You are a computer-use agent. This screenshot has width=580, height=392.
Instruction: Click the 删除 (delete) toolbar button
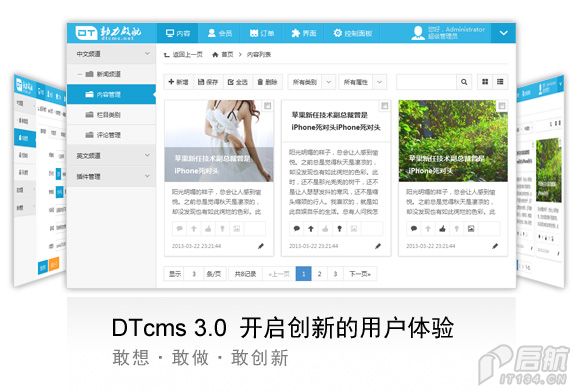(x=267, y=82)
